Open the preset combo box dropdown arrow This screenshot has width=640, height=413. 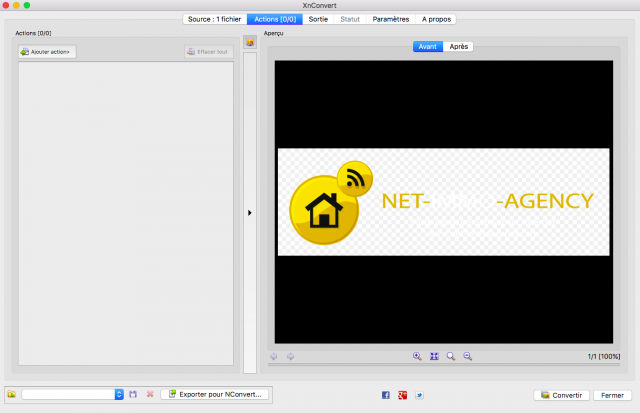[119, 394]
